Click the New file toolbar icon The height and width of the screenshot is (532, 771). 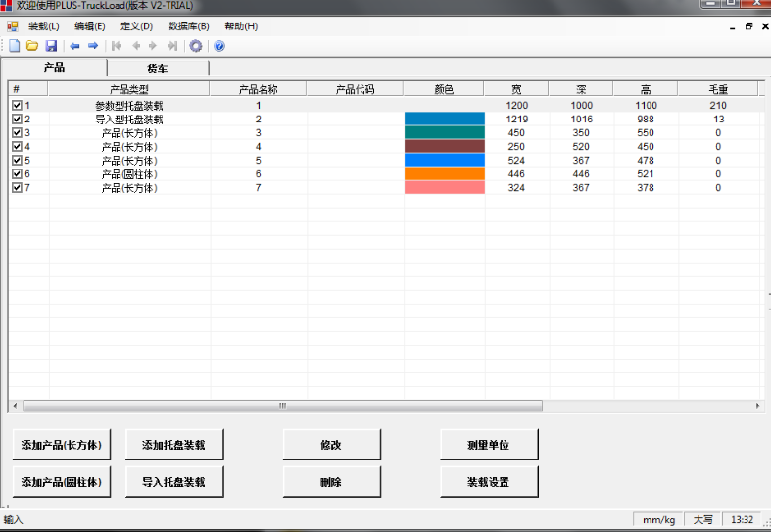tap(14, 46)
